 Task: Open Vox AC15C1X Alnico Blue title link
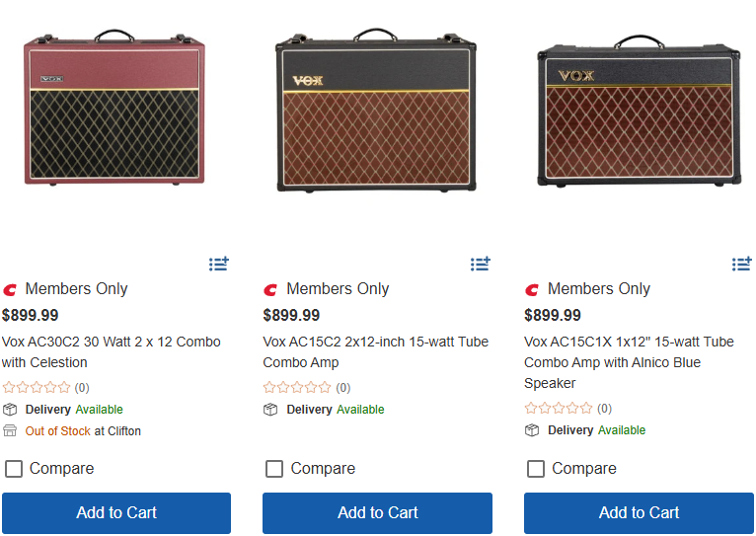(629, 361)
